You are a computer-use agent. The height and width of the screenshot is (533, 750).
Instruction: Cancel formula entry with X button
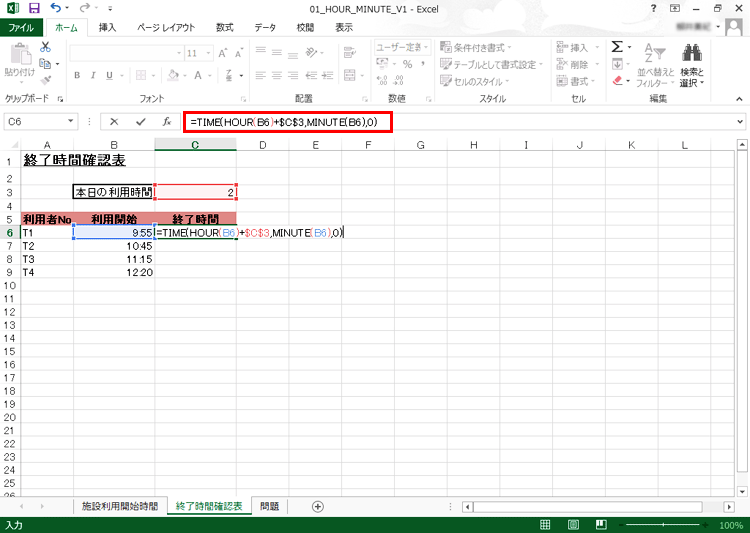[114, 122]
